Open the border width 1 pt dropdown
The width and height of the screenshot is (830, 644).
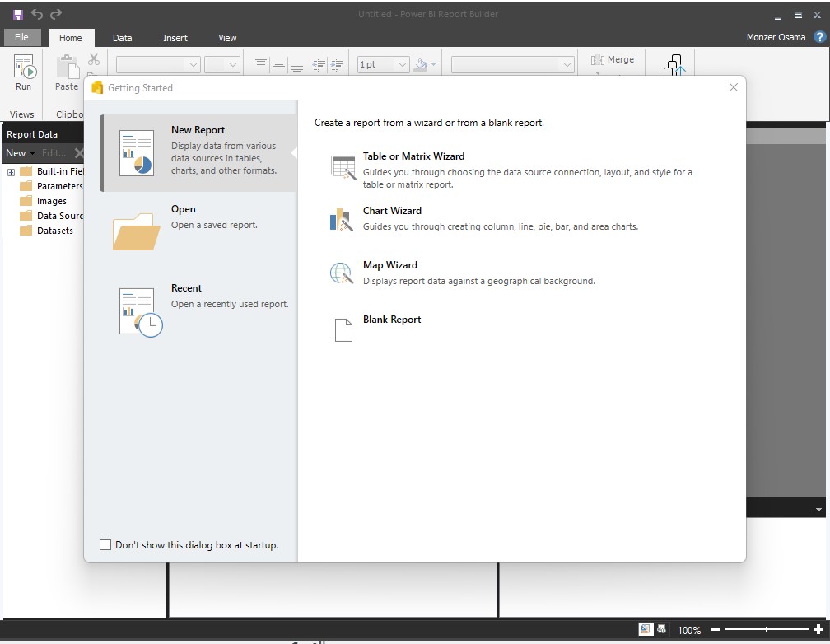[x=383, y=64]
